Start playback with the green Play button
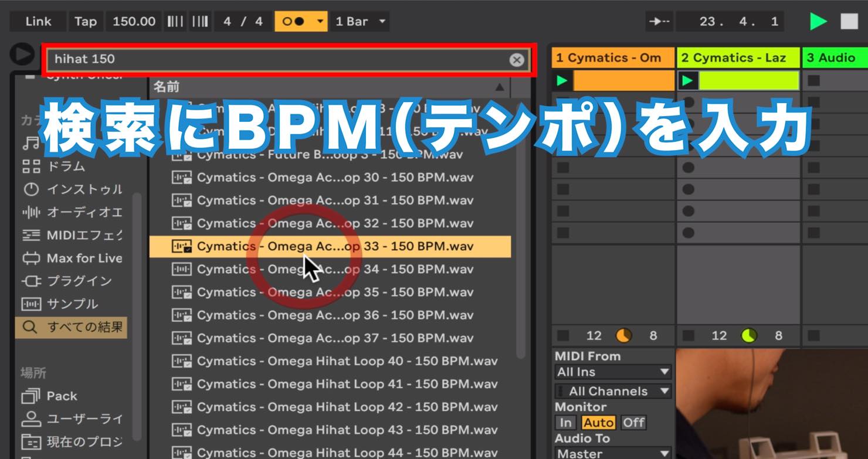Screen dimensions: 868x459 tap(818, 22)
